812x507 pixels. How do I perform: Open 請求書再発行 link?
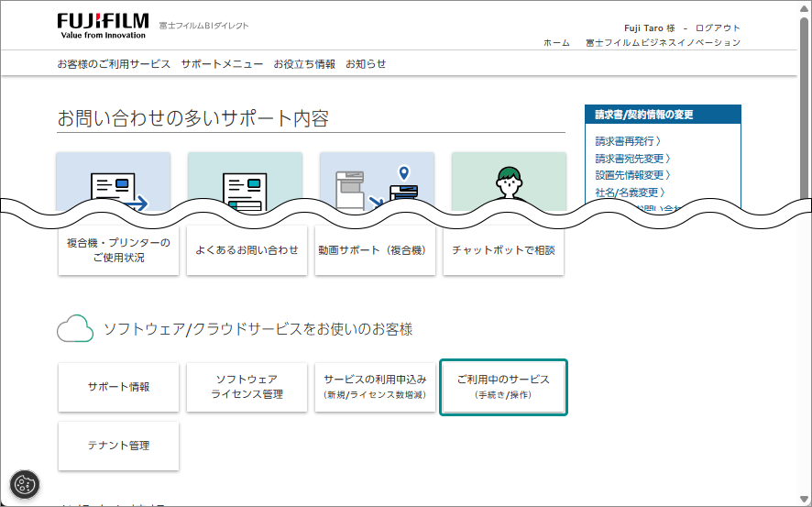(x=628, y=141)
